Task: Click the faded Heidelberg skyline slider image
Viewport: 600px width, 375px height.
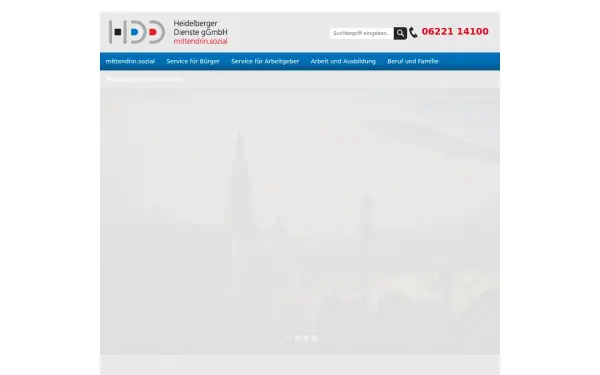Action: (x=300, y=221)
